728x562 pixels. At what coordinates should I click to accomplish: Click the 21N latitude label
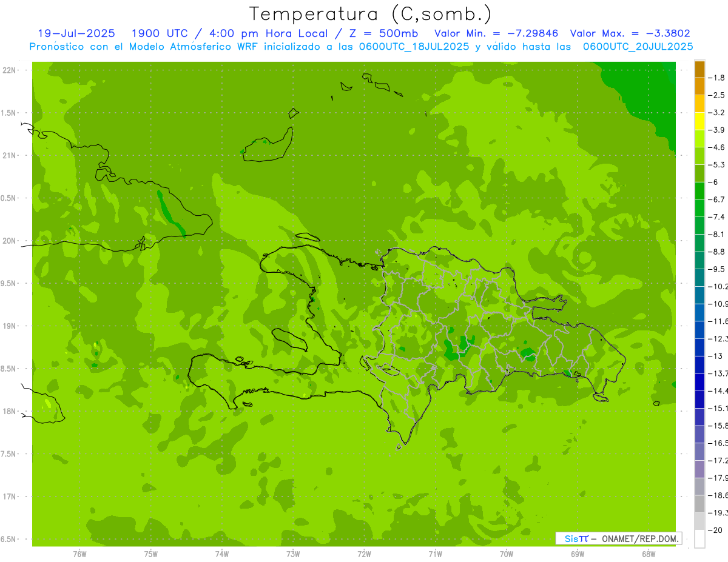pos(10,155)
